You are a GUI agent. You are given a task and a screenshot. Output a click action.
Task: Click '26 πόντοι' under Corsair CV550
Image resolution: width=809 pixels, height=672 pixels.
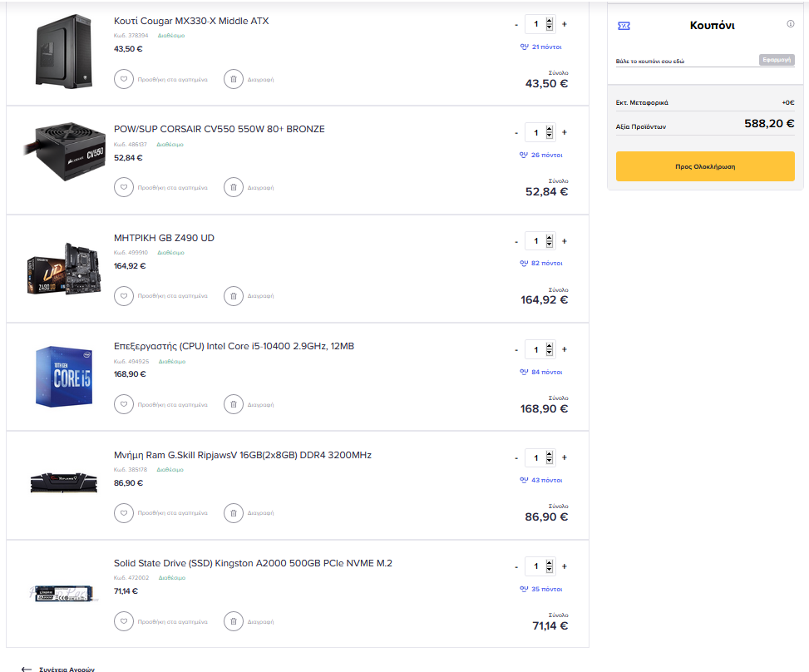[541, 155]
